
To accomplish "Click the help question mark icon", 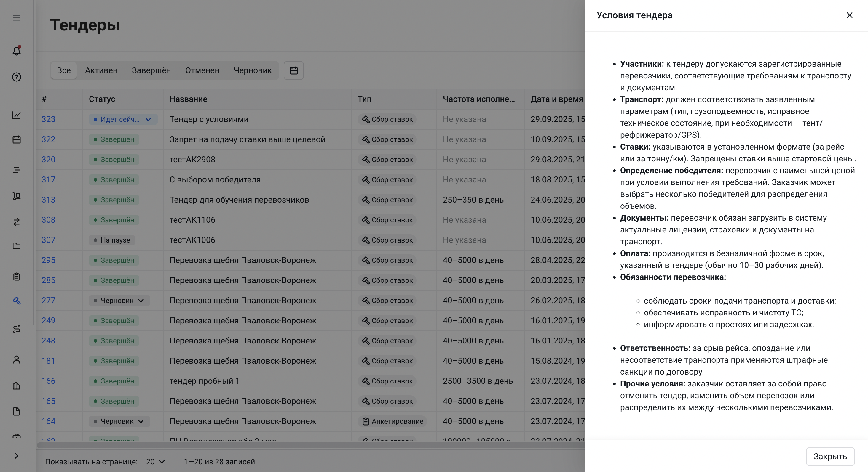I will coord(17,77).
